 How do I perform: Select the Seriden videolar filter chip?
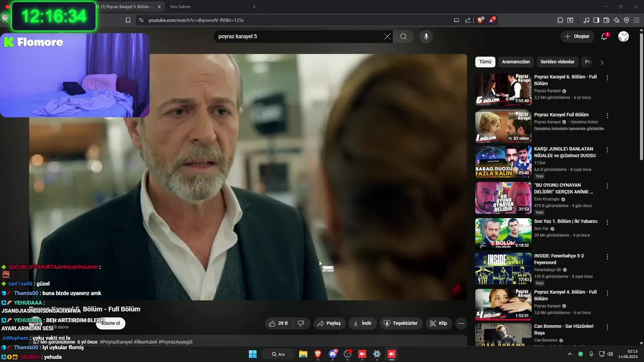pos(557,62)
